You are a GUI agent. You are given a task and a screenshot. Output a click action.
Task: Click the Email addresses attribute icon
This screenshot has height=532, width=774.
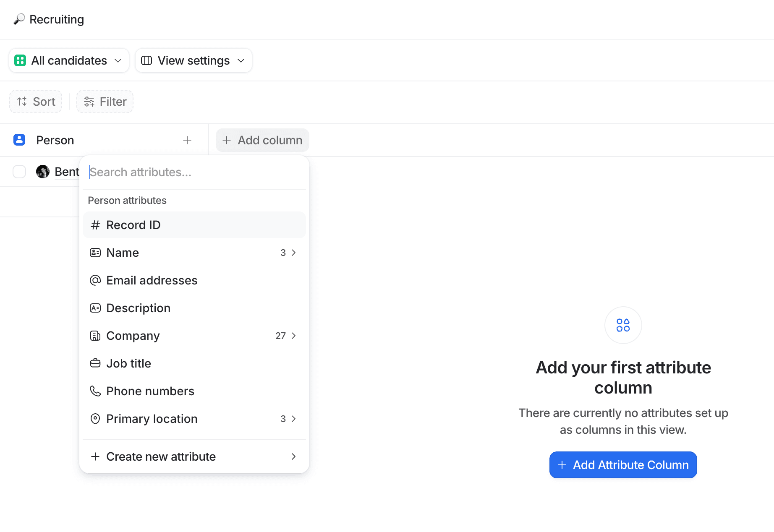click(x=95, y=280)
